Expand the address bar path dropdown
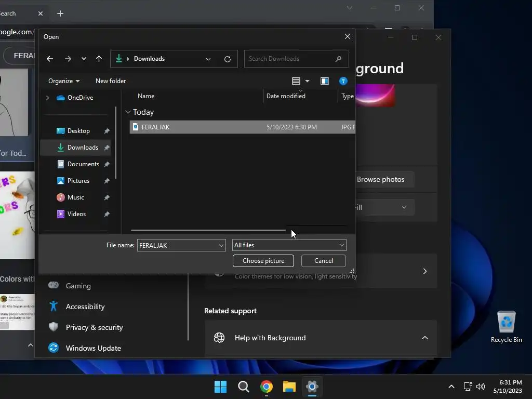532x399 pixels. click(x=208, y=59)
